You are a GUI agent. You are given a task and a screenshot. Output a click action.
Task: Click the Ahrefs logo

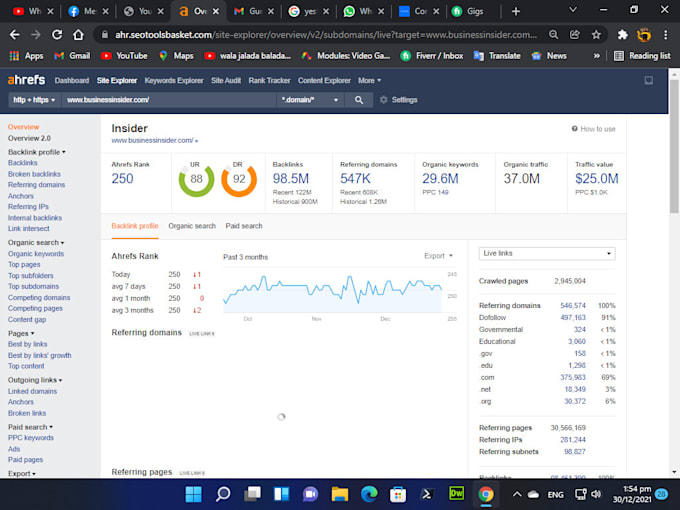coord(26,80)
